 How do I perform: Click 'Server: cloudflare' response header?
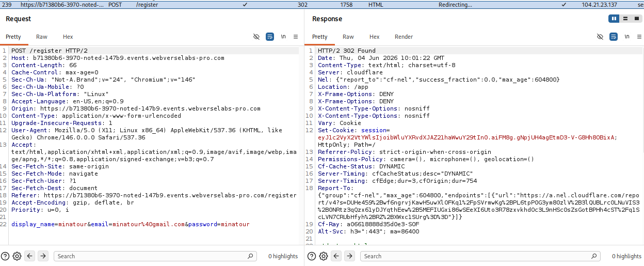coord(350,72)
